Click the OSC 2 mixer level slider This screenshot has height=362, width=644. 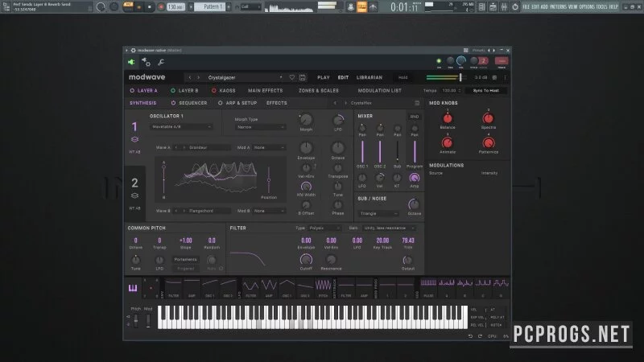[380, 152]
